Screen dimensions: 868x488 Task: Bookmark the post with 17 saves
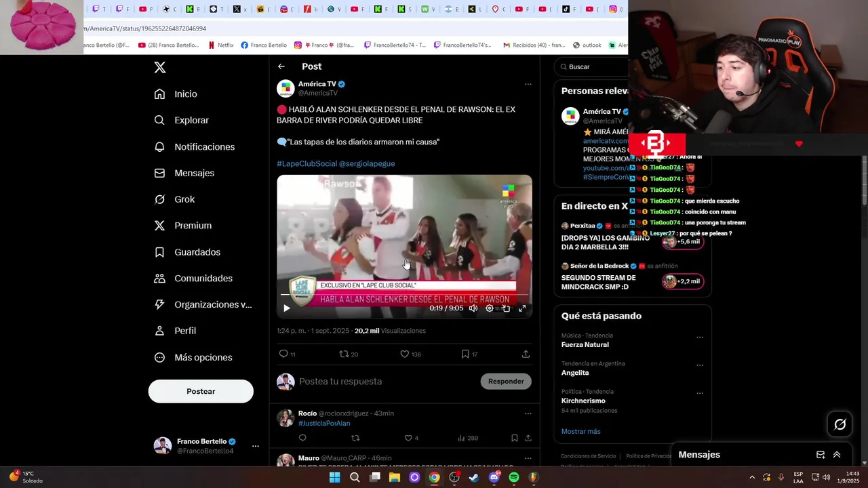[469, 354]
